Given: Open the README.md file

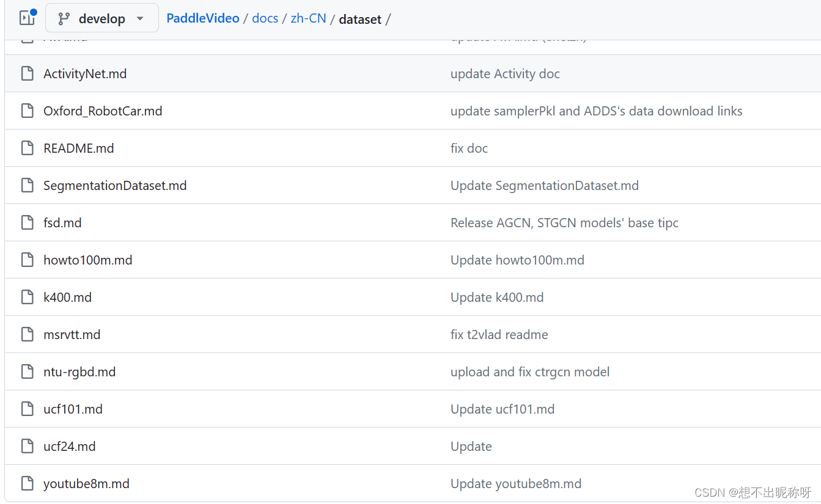Looking at the screenshot, I should pyautogui.click(x=79, y=148).
